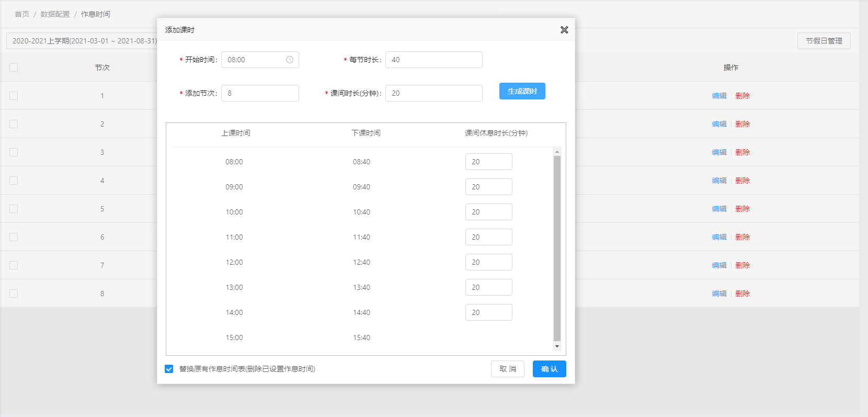Click 删除 for period 7
Screen dimensions: 868x417
pyautogui.click(x=743, y=265)
